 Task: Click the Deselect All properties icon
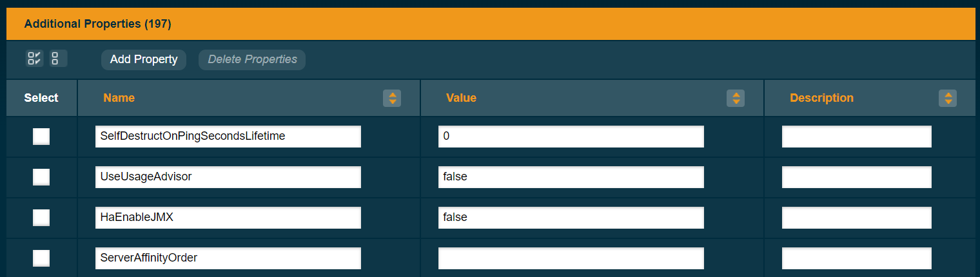(x=55, y=59)
